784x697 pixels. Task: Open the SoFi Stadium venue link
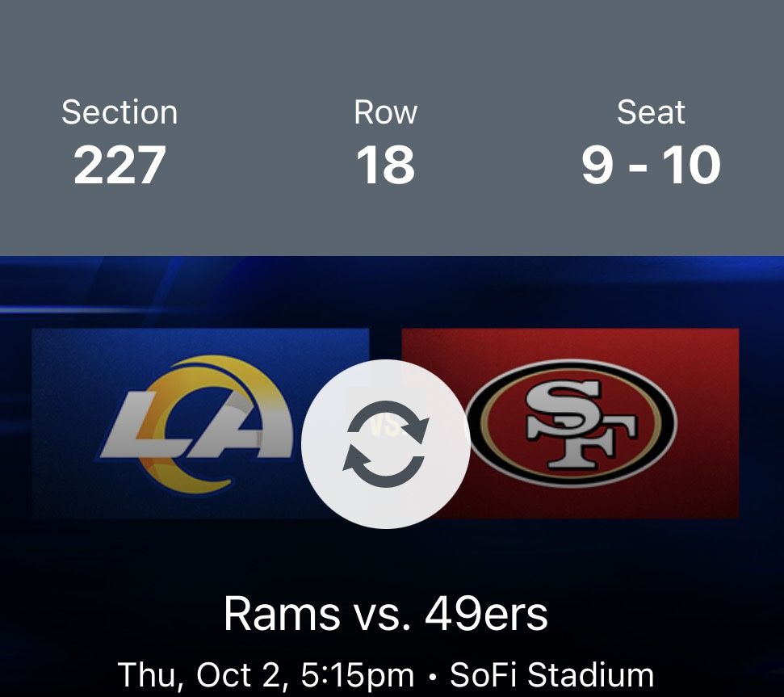[x=551, y=675]
